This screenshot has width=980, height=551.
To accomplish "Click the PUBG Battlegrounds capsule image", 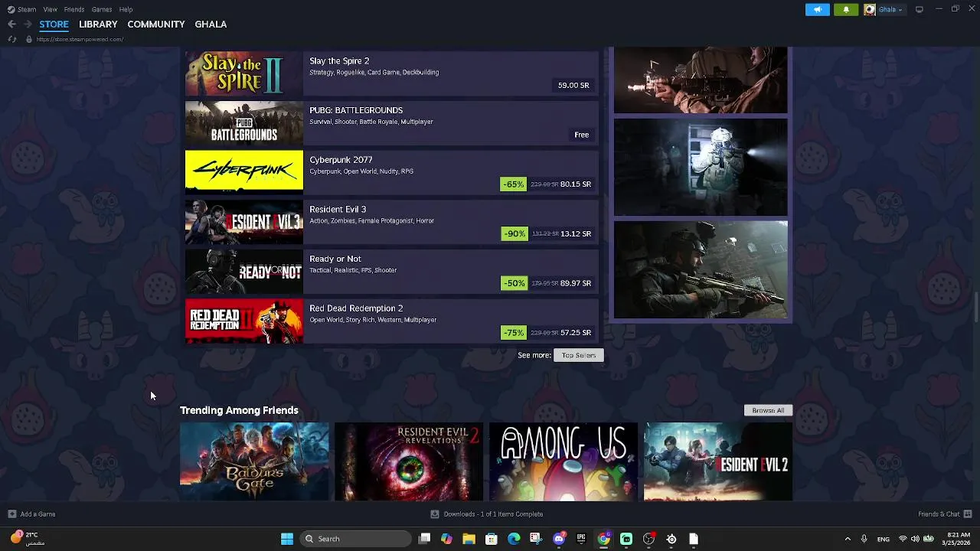I will [x=244, y=123].
